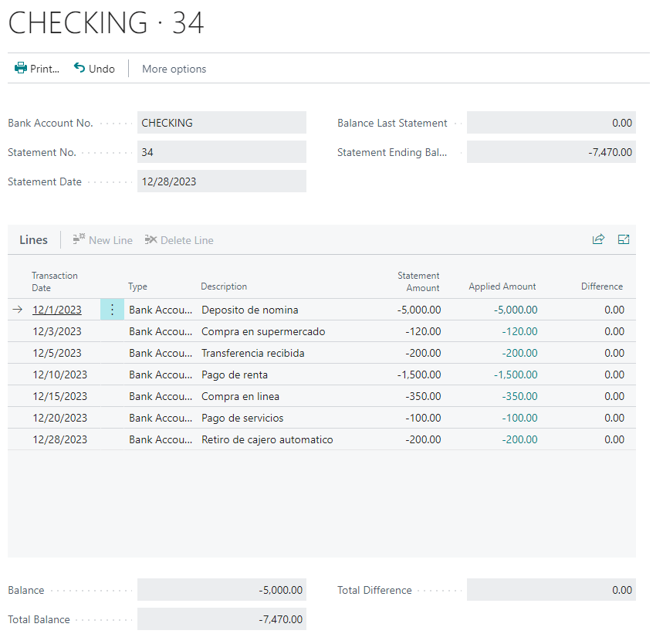Viewport: 663px width, 644px height.
Task: Sort by Transaction Date column header
Action: [x=55, y=281]
